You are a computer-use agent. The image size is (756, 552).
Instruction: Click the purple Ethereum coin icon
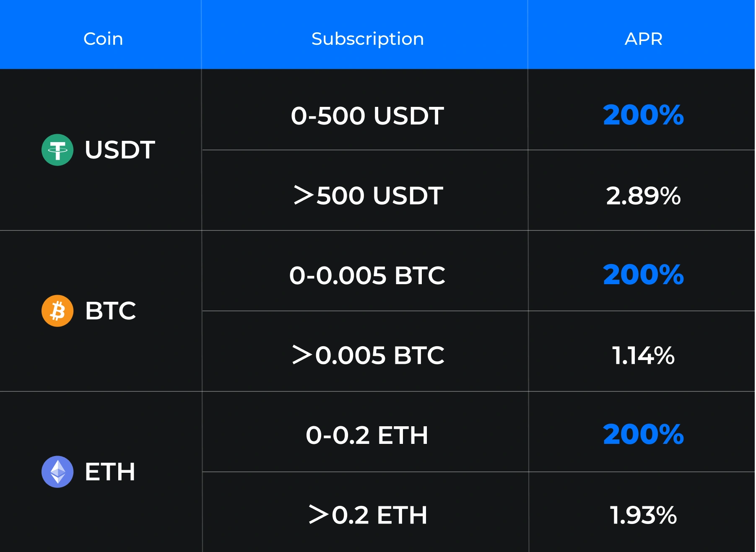tap(57, 472)
